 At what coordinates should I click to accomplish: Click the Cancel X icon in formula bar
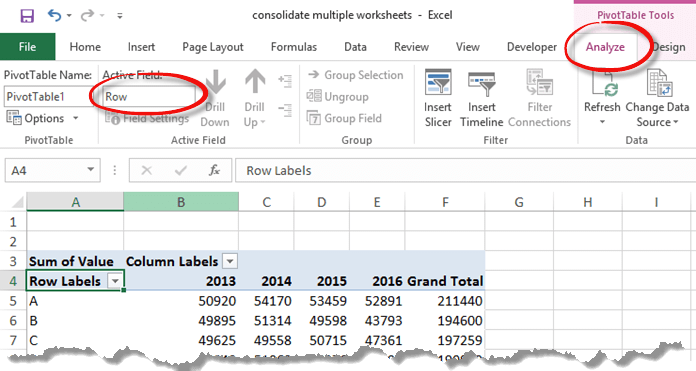[146, 170]
